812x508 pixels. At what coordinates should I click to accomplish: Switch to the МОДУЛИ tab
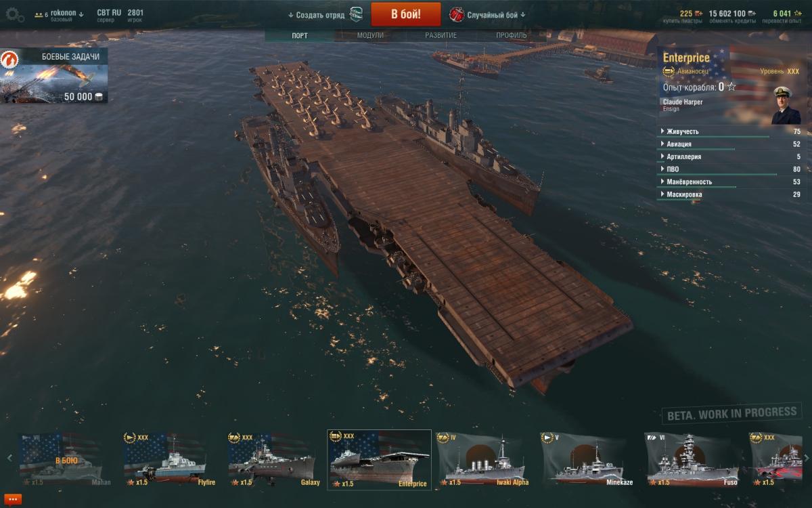point(370,35)
